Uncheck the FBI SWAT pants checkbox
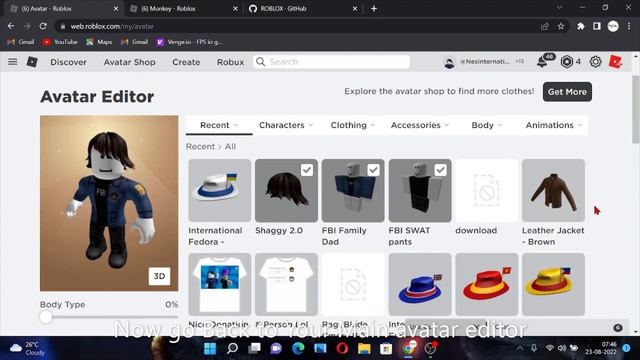The height and width of the screenshot is (360, 640). coord(440,170)
